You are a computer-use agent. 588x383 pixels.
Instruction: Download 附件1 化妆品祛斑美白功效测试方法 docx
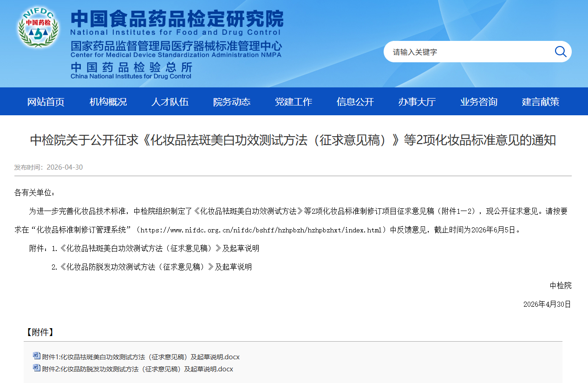pos(141,357)
